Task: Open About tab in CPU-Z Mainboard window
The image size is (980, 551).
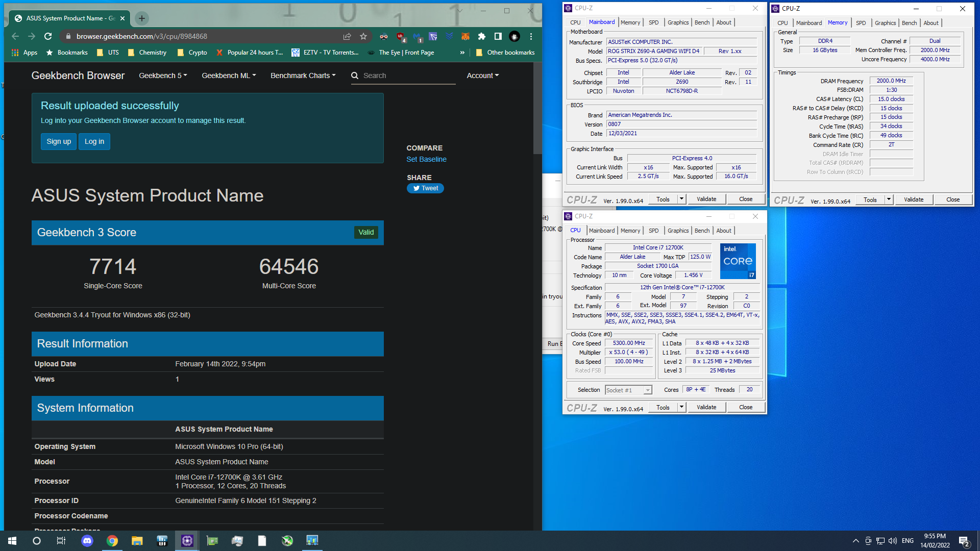Action: pos(724,22)
